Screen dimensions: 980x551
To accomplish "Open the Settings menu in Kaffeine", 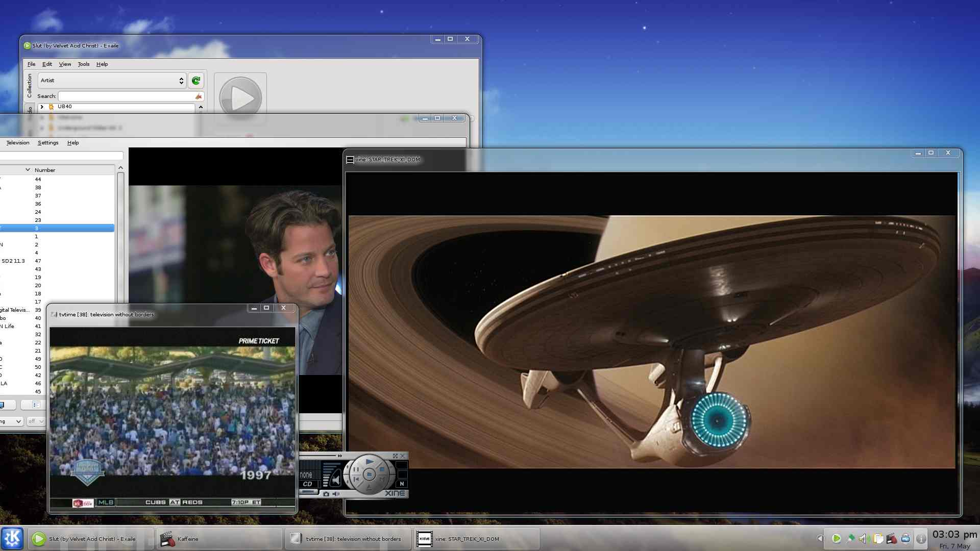I will (48, 143).
